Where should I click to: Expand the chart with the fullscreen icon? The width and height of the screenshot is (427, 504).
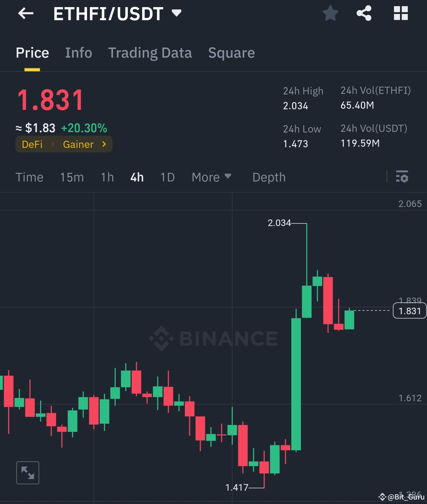tap(28, 473)
